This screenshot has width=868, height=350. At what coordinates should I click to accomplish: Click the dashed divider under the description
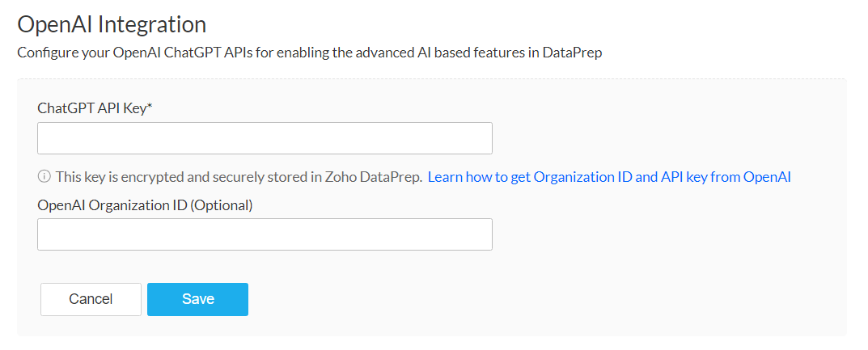[x=431, y=79]
